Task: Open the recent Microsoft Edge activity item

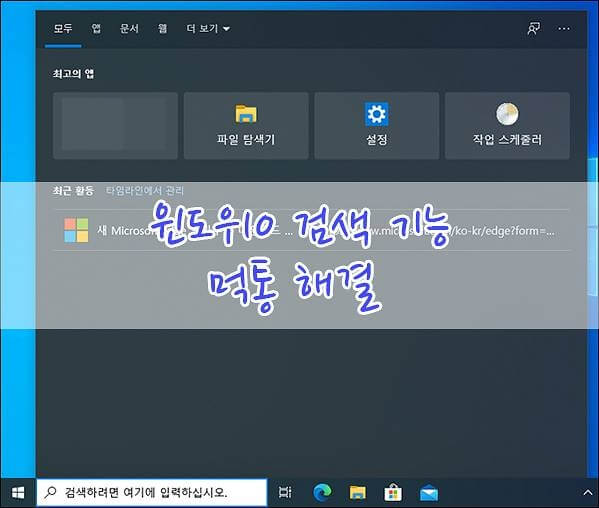Action: point(311,230)
